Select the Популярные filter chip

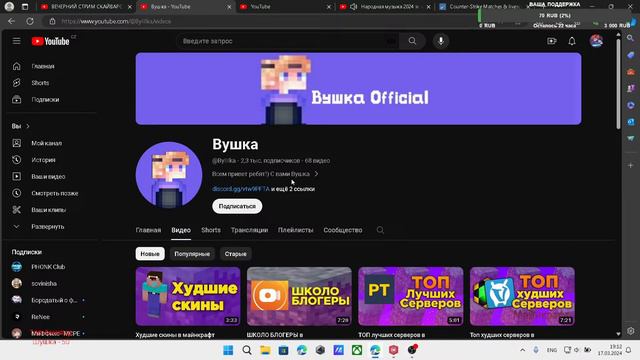[x=192, y=254]
